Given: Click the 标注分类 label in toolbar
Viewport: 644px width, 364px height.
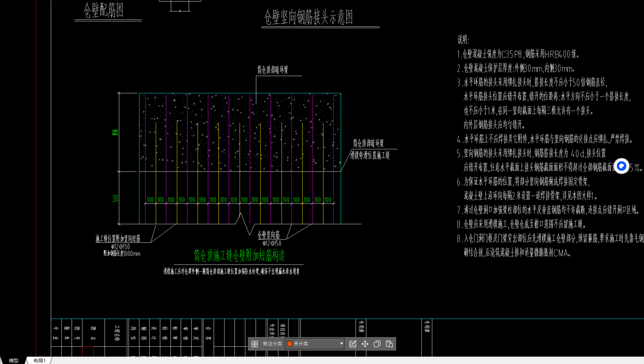Looking at the screenshot, I should (272, 344).
